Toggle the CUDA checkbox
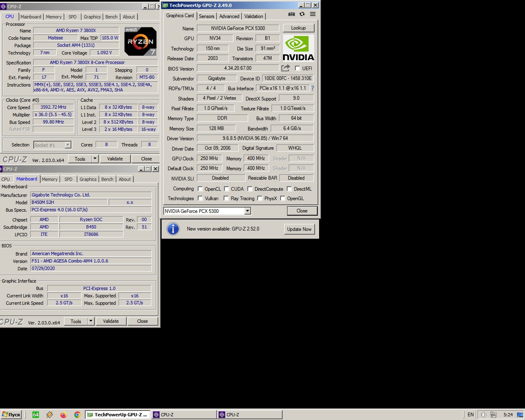Screen dimensions: 525x420 tap(226, 189)
